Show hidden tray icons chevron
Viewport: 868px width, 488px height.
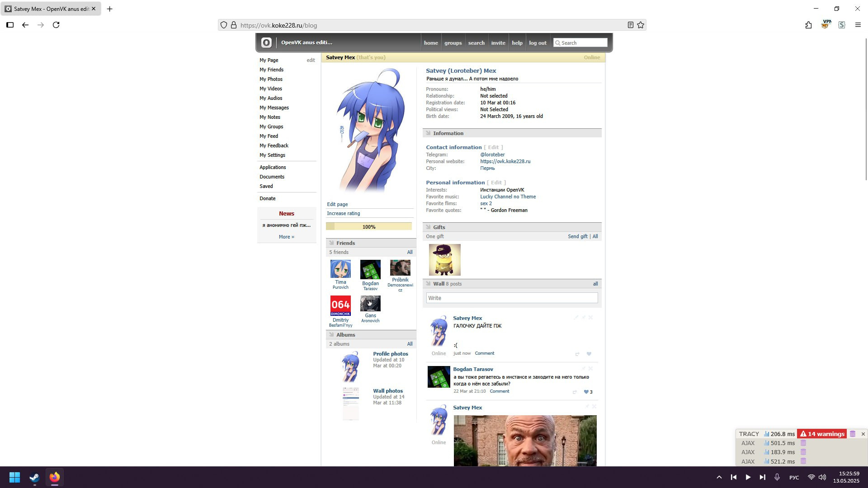719,477
